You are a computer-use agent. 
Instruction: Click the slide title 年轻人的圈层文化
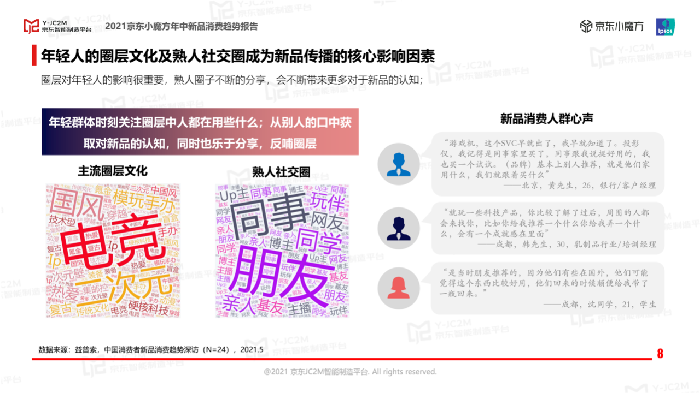238,56
